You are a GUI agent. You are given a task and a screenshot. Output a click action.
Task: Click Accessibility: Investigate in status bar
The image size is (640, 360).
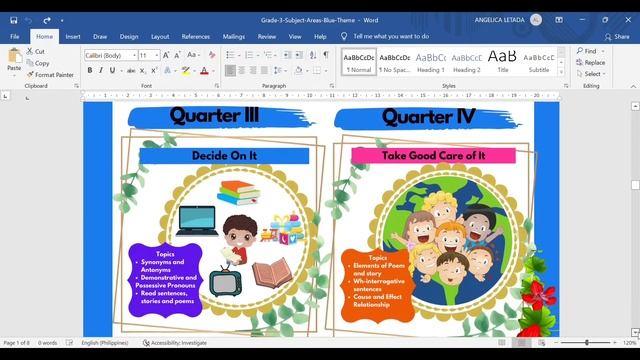click(175, 343)
